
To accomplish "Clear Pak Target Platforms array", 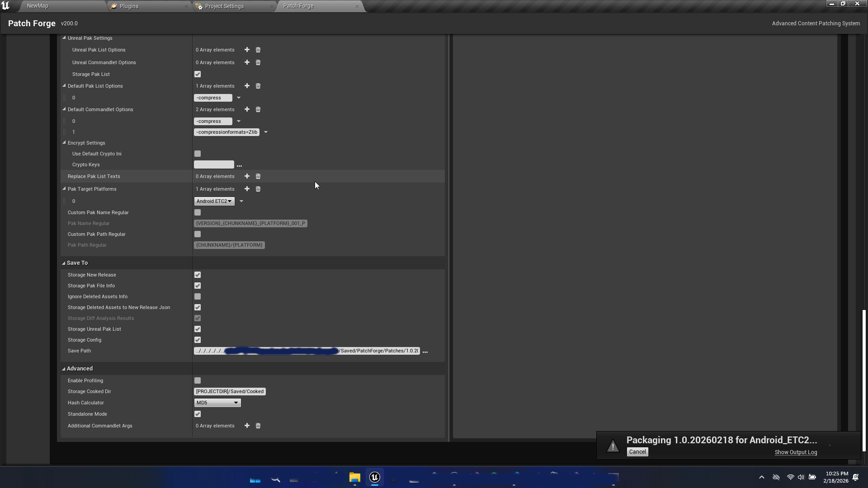I will point(258,189).
